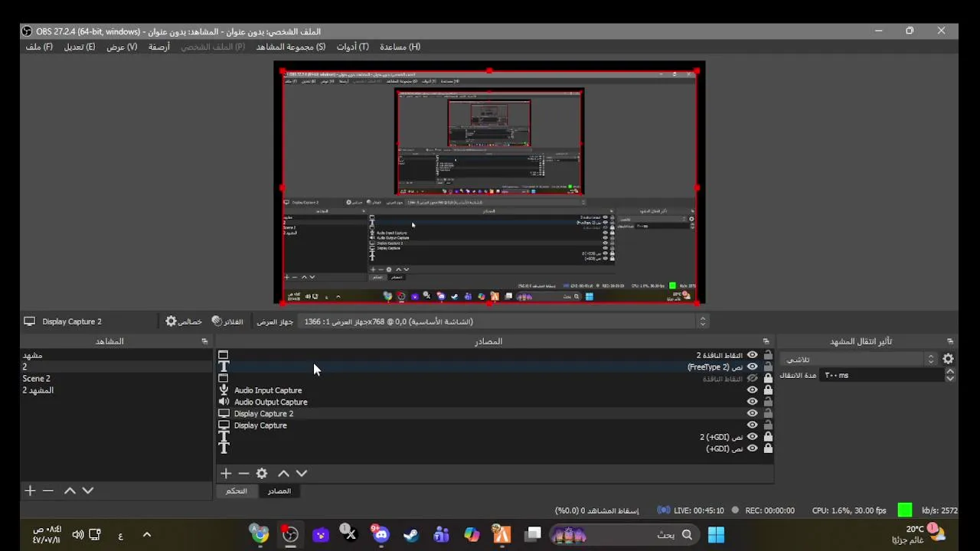This screenshot has width=980, height=551.
Task: Remove selected scene with the minus icon
Action: pos(47,491)
